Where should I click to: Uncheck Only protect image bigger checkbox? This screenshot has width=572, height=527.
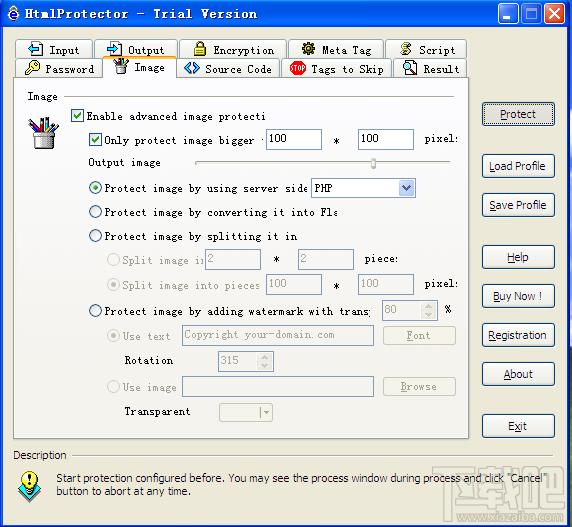click(95, 140)
